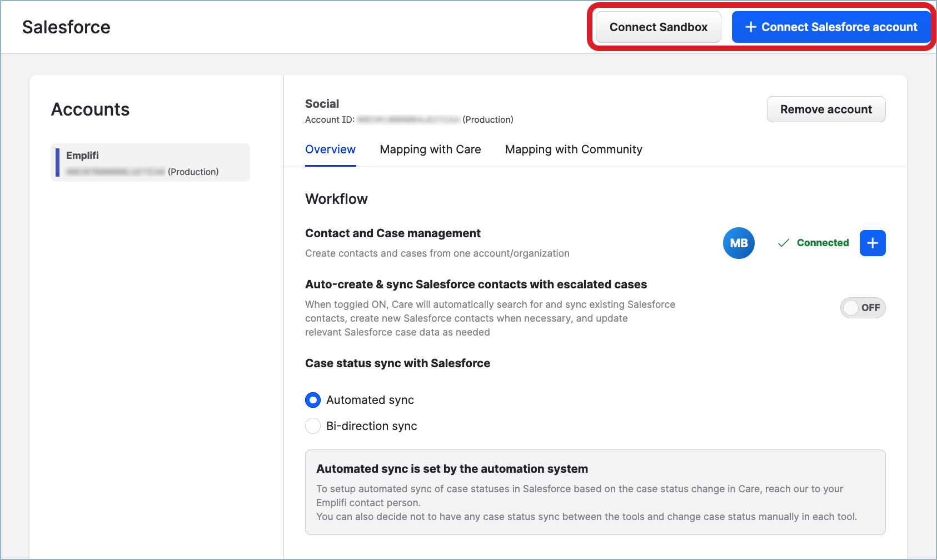Click Contact and Case management title
The image size is (937, 560).
(x=392, y=233)
